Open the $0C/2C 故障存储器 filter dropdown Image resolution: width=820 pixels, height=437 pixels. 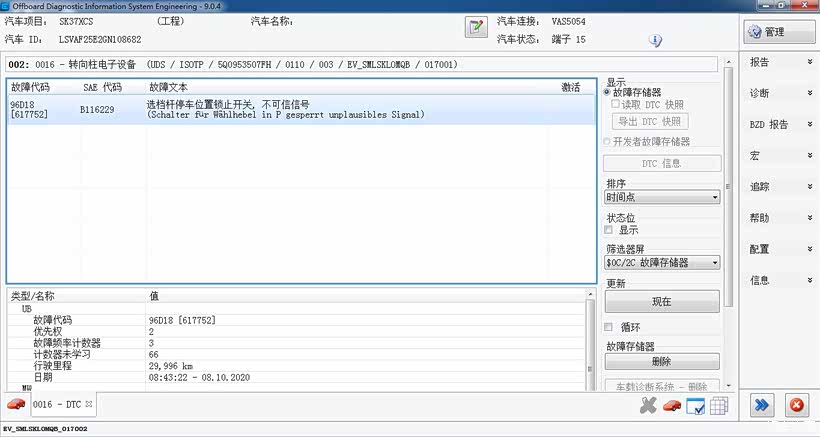662,262
